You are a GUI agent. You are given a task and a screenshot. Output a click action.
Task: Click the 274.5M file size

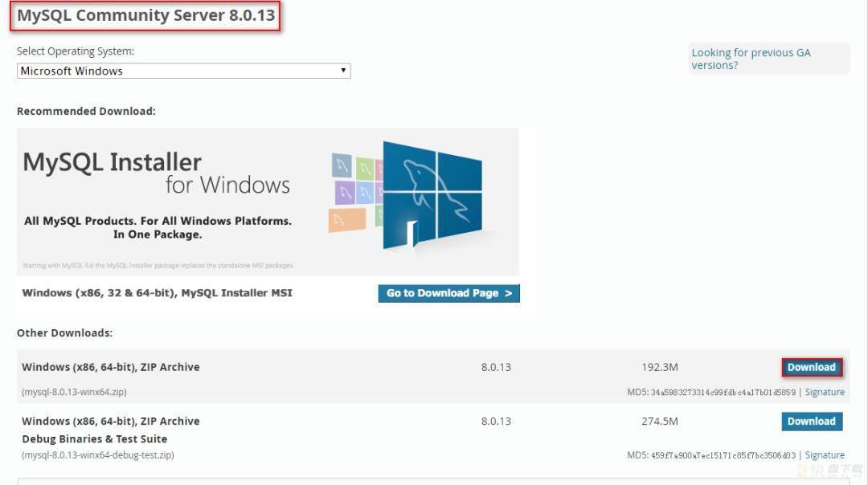click(x=660, y=422)
